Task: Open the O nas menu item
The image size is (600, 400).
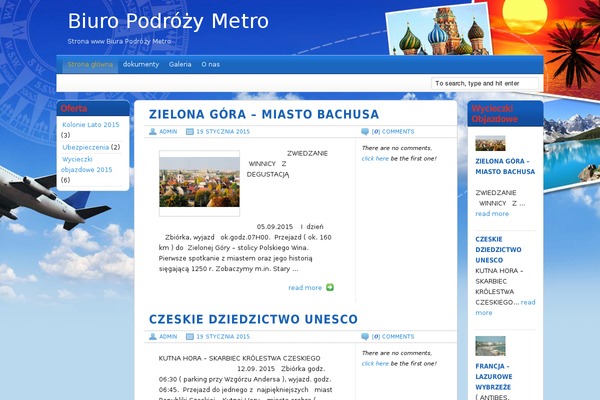Action: coord(210,64)
